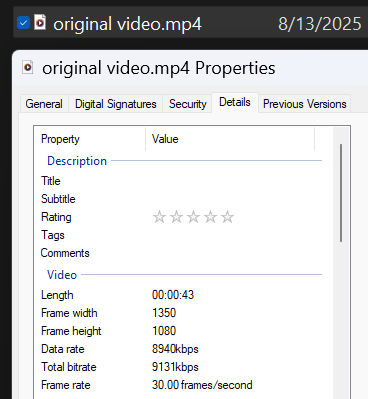This screenshot has width=368, height=399.
Task: Select the 8/13/2025 date in the file row
Action: pyautogui.click(x=319, y=24)
